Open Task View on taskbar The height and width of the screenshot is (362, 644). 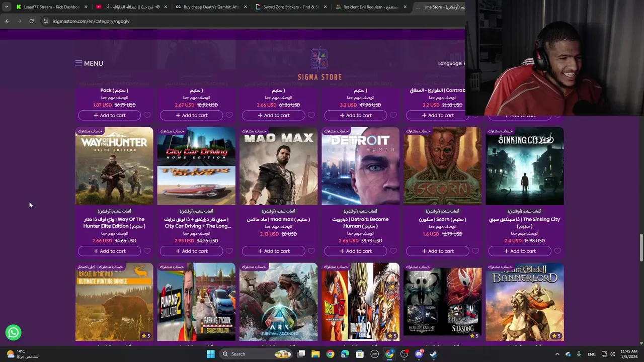pyautogui.click(x=301, y=354)
